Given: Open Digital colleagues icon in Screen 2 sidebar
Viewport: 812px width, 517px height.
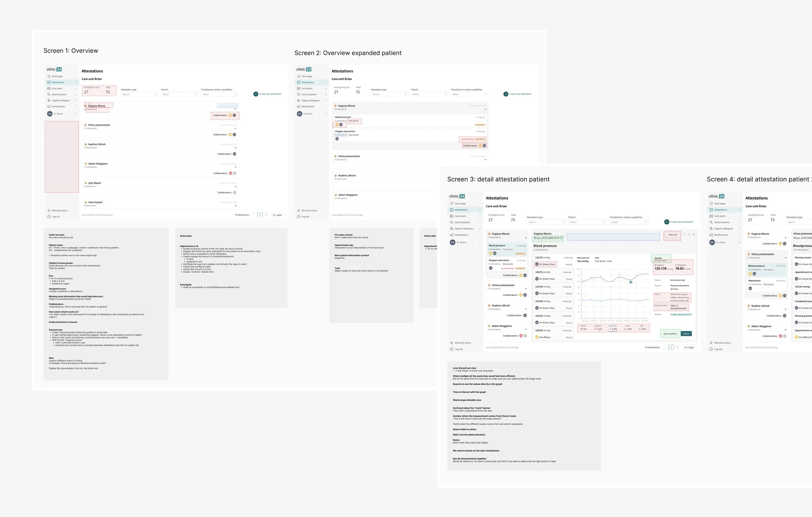Looking at the screenshot, I should (298, 100).
